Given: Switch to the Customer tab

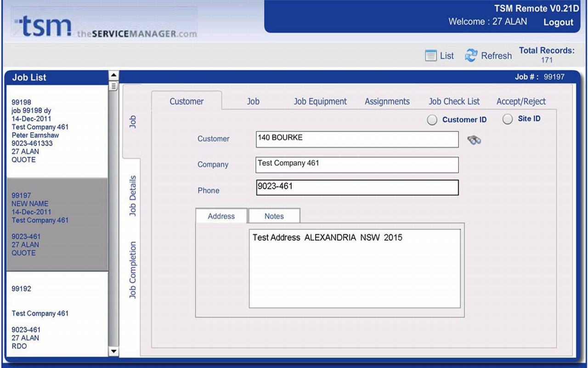Looking at the screenshot, I should point(187,101).
